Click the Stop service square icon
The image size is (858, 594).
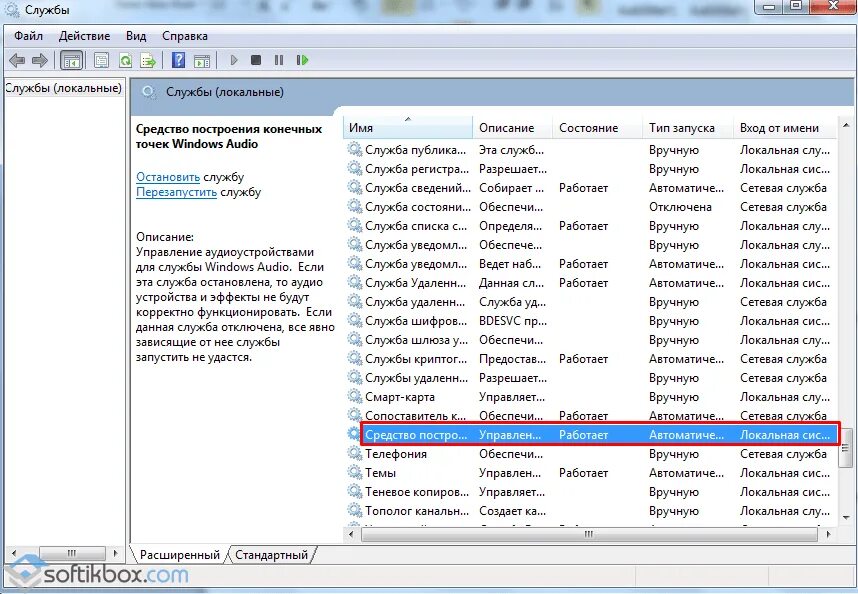(256, 60)
